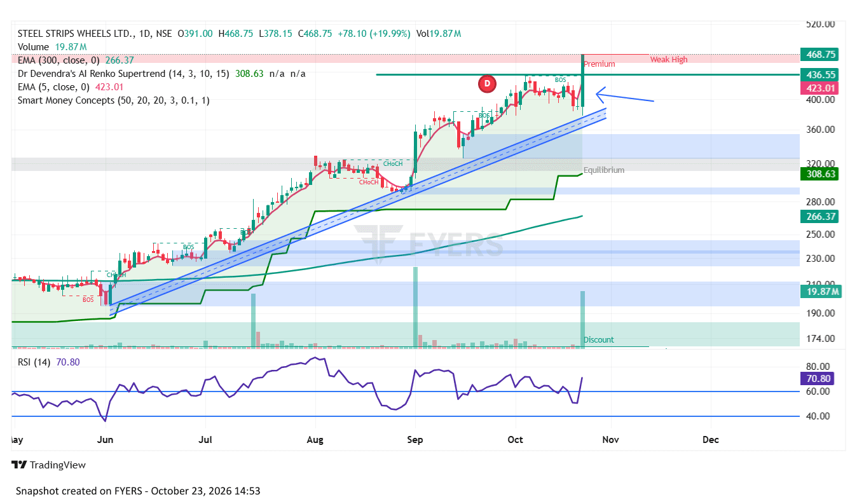This screenshot has height=504, width=857.
Task: Click the 250.00 level on the price axis
Action: pos(821,235)
